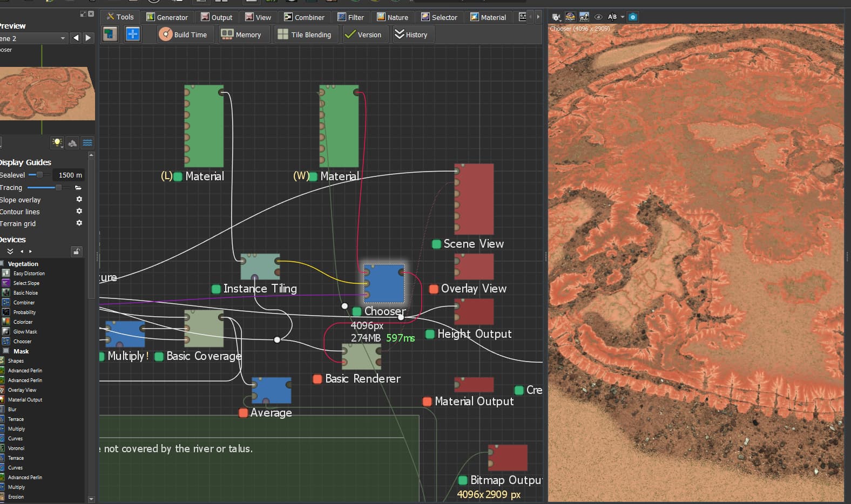Open the scene selection dropdown in Preview

coord(32,38)
